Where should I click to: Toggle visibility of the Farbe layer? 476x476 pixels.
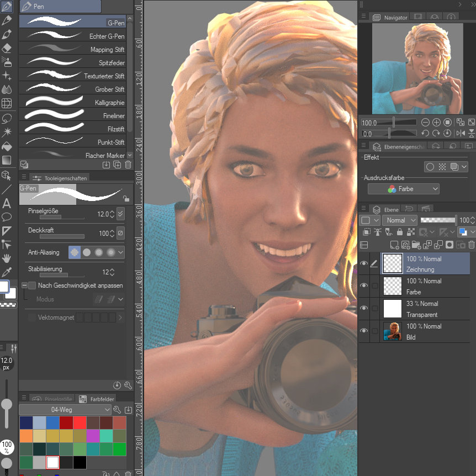point(363,285)
